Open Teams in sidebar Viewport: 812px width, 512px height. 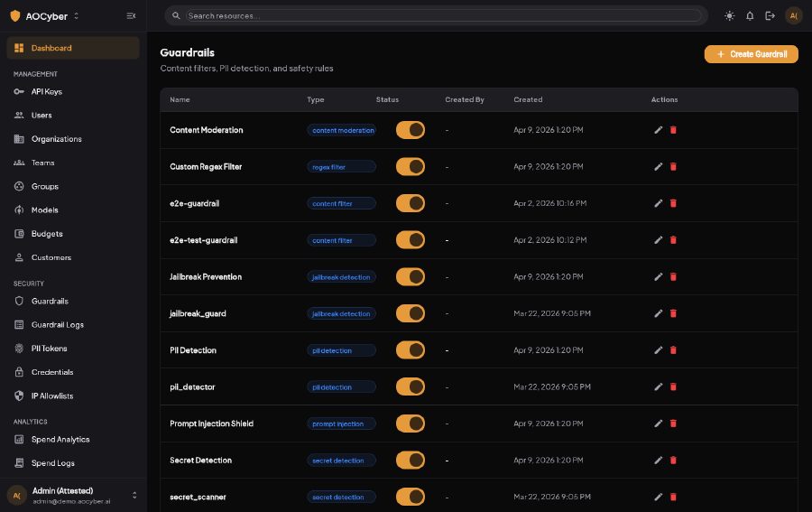(x=73, y=163)
